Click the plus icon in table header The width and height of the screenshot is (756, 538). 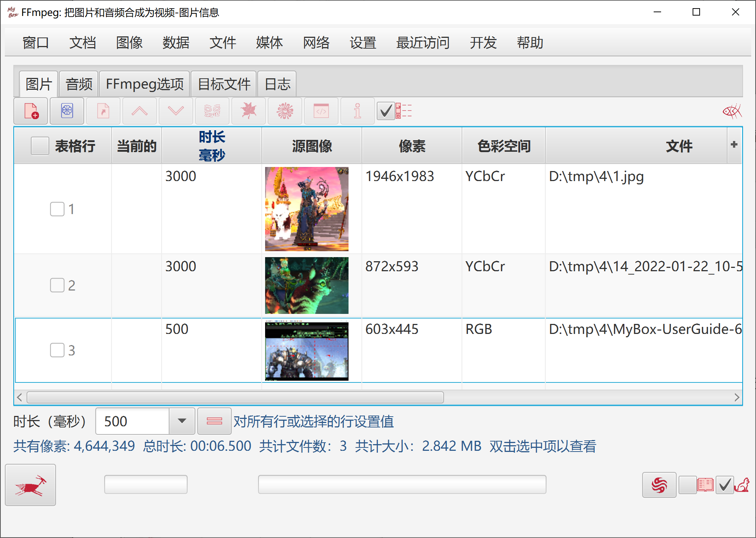(734, 145)
